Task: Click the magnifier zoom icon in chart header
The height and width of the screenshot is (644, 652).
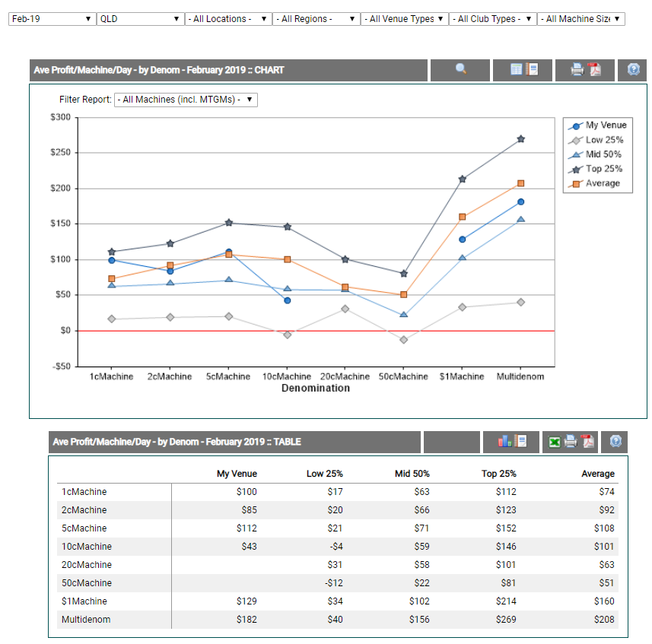Action: click(x=460, y=70)
